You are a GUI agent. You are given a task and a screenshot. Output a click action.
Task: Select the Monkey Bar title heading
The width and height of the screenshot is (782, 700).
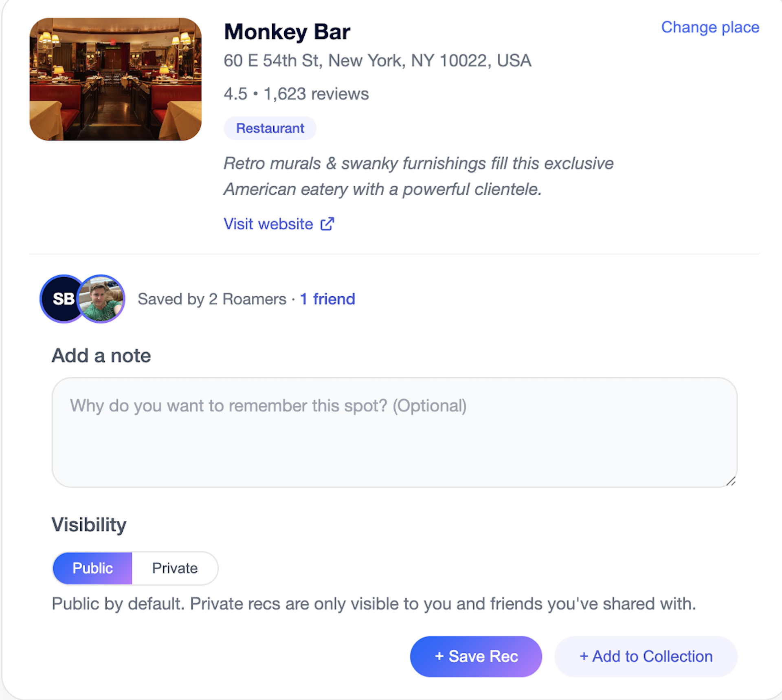tap(287, 32)
